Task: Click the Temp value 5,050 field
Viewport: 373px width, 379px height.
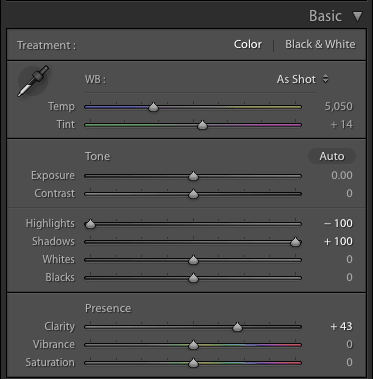Action: pyautogui.click(x=338, y=106)
